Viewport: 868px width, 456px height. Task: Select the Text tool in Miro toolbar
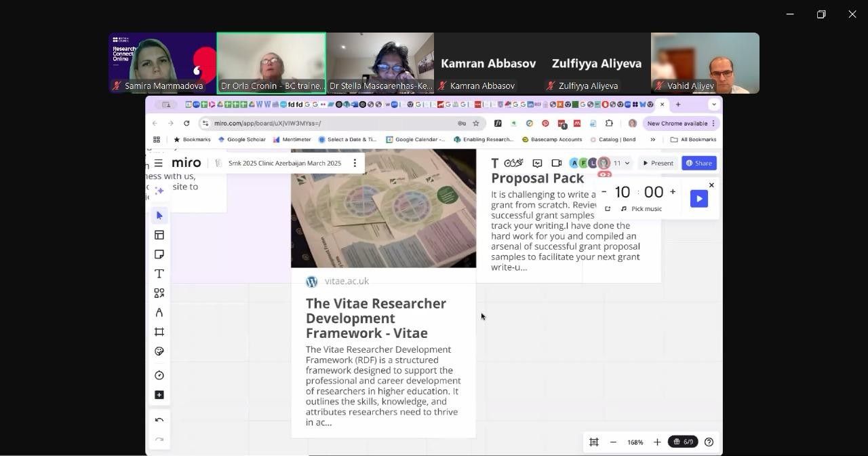coord(159,274)
